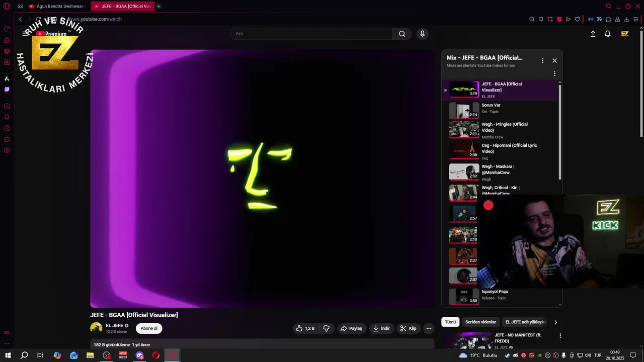
Task: Click the browser address bar URL
Action: (96, 19)
